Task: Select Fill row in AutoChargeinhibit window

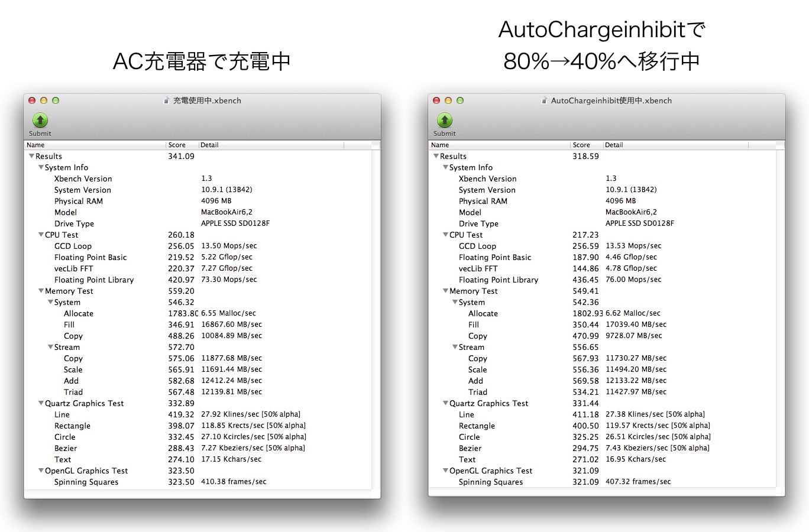Action: tap(603, 325)
